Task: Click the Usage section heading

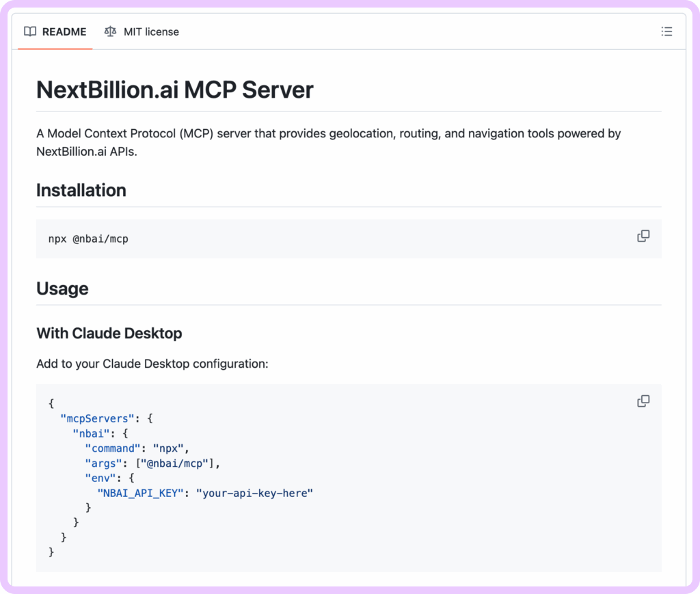Action: click(62, 288)
